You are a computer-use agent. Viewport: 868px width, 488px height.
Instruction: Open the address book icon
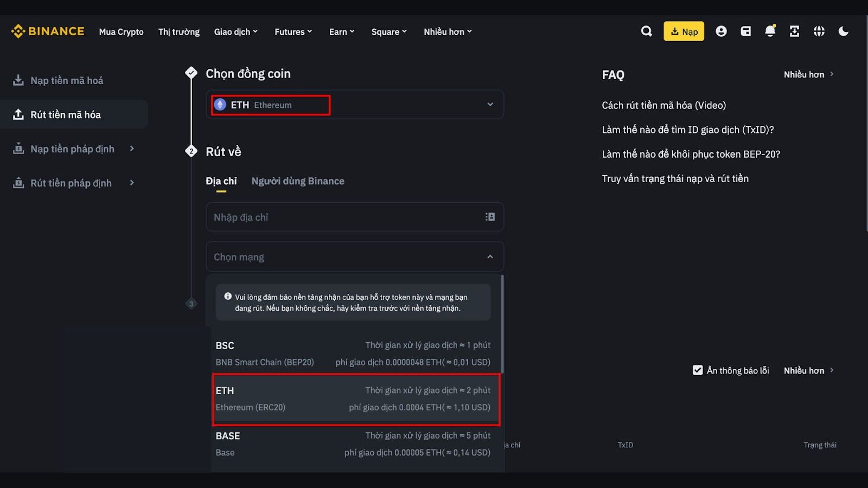490,217
